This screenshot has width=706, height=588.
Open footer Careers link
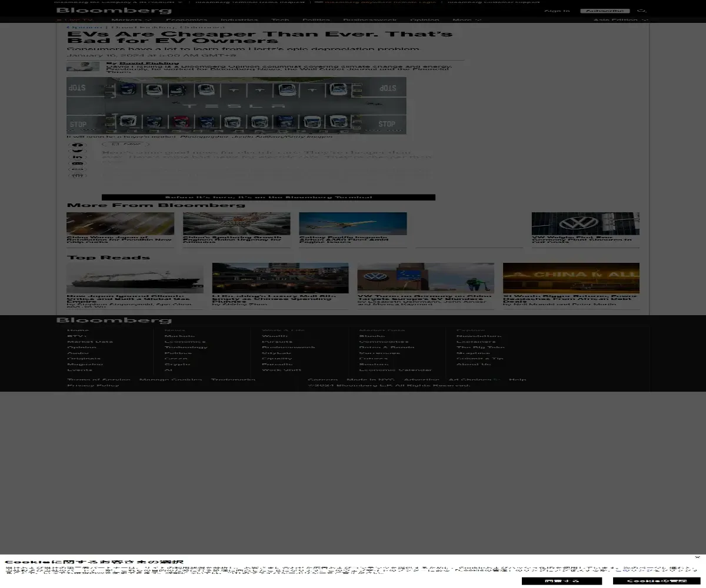(323, 380)
